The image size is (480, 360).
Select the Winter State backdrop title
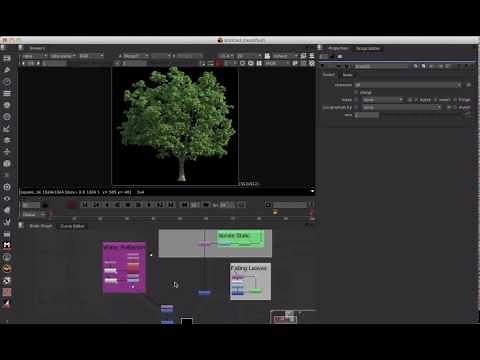point(234,235)
